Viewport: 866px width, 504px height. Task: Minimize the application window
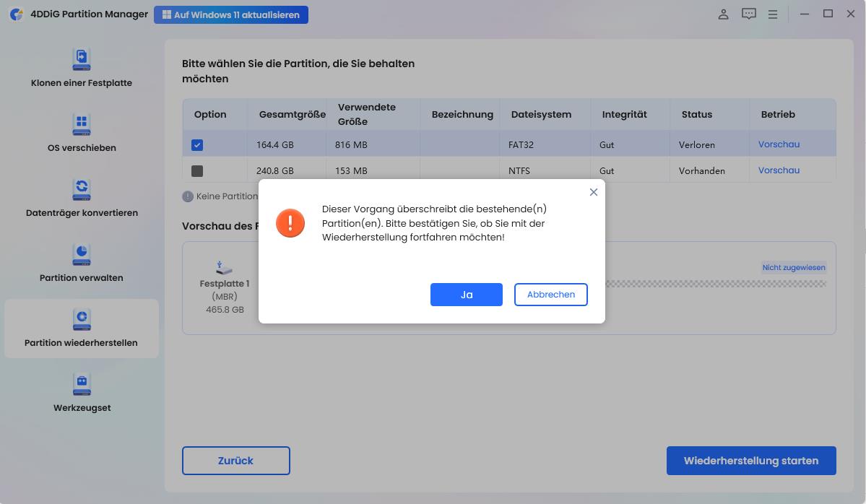pyautogui.click(x=804, y=14)
